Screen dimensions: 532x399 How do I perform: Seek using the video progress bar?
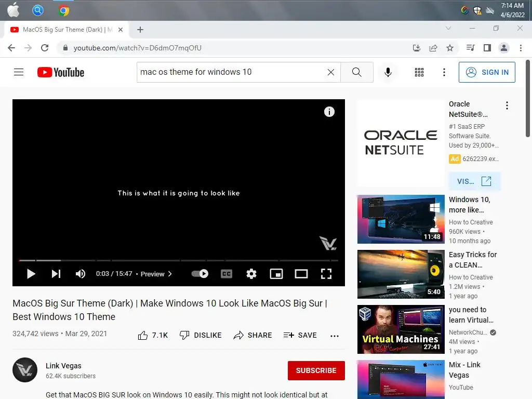[179, 261]
